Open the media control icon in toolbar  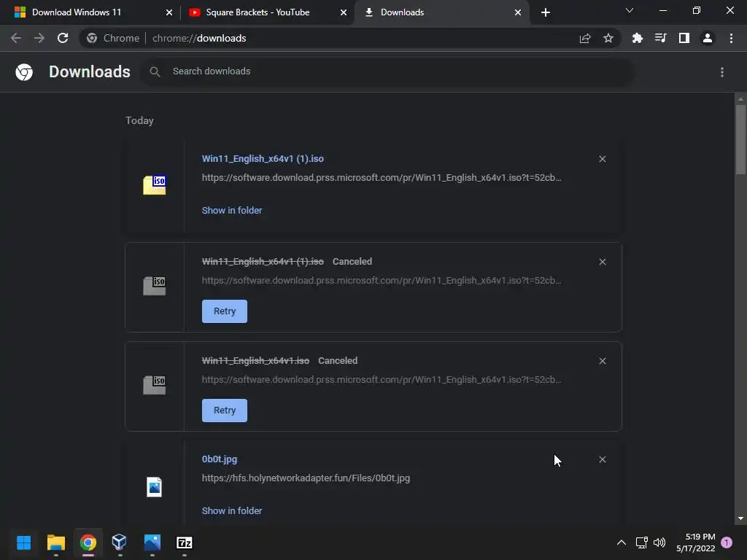661,38
